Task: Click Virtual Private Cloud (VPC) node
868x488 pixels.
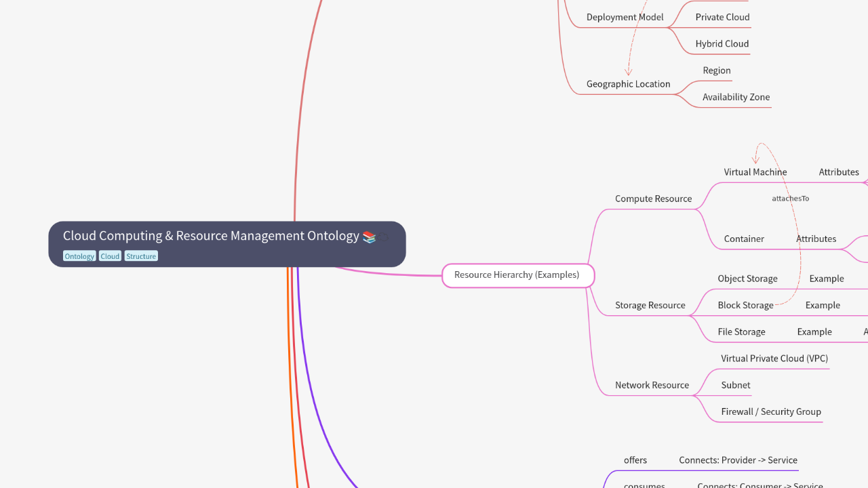Action: click(x=774, y=359)
